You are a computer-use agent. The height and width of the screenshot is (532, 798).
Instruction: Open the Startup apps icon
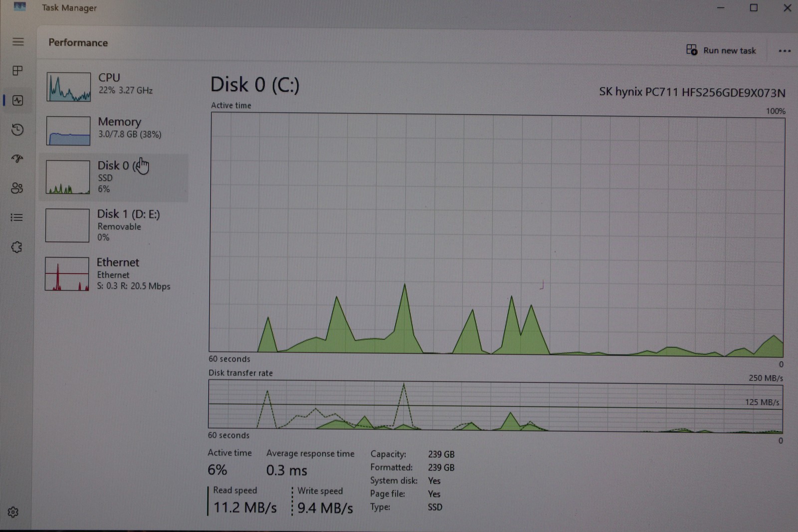pyautogui.click(x=17, y=159)
